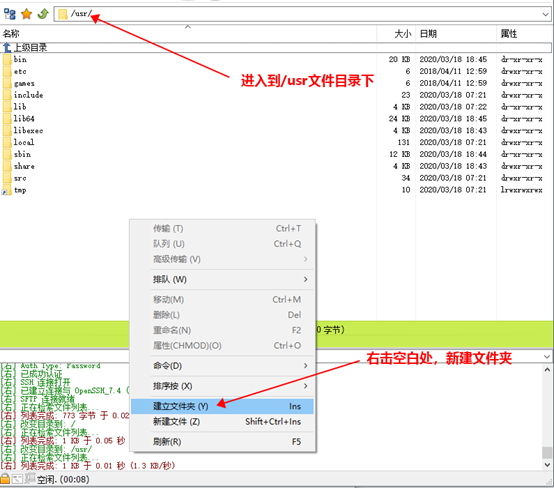Click the games folder name

coord(24,83)
